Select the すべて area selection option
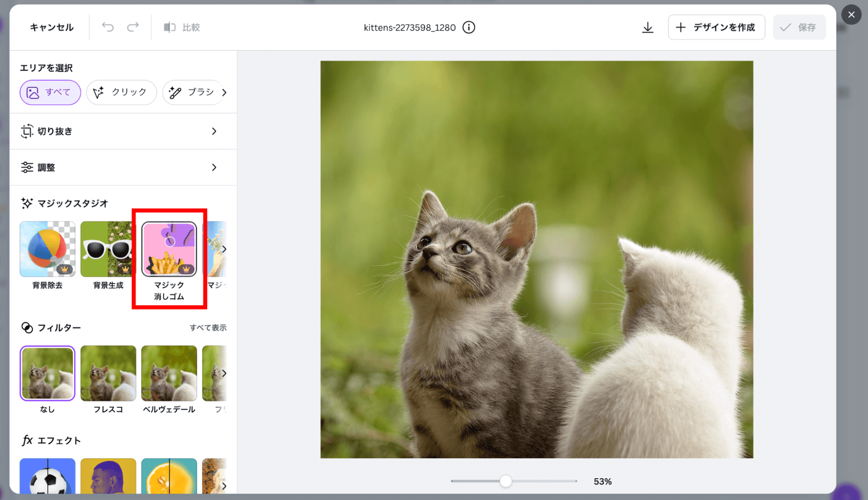 click(50, 92)
